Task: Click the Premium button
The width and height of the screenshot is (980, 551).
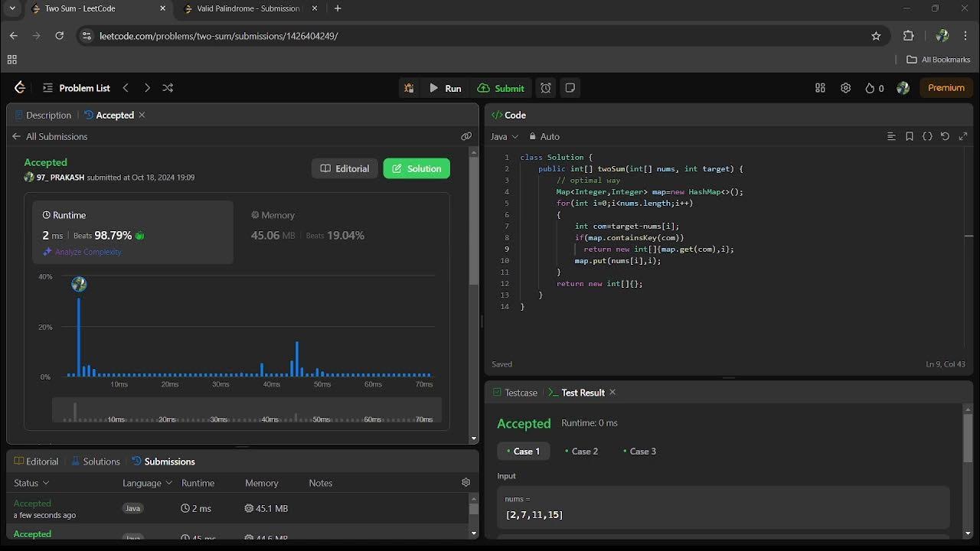Action: point(946,88)
